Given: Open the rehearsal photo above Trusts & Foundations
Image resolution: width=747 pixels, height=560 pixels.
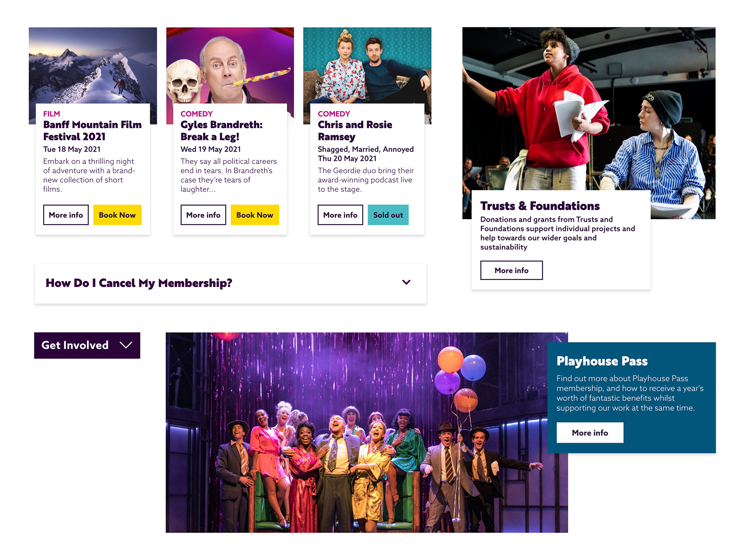Looking at the screenshot, I should click(589, 109).
